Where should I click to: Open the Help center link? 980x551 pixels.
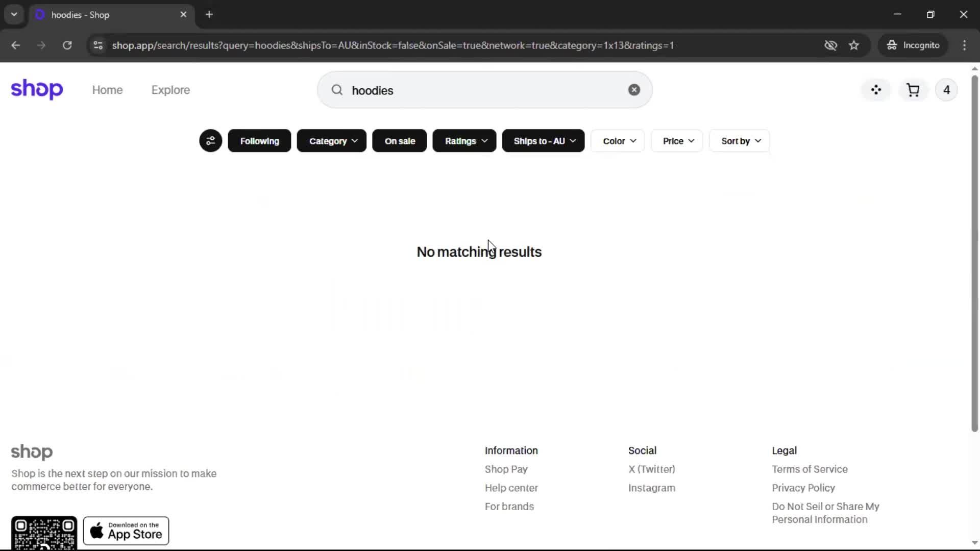pos(511,488)
